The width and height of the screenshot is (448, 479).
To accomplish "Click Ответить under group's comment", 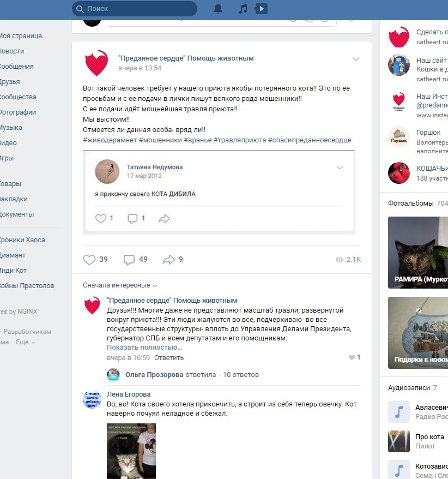I will (x=169, y=358).
